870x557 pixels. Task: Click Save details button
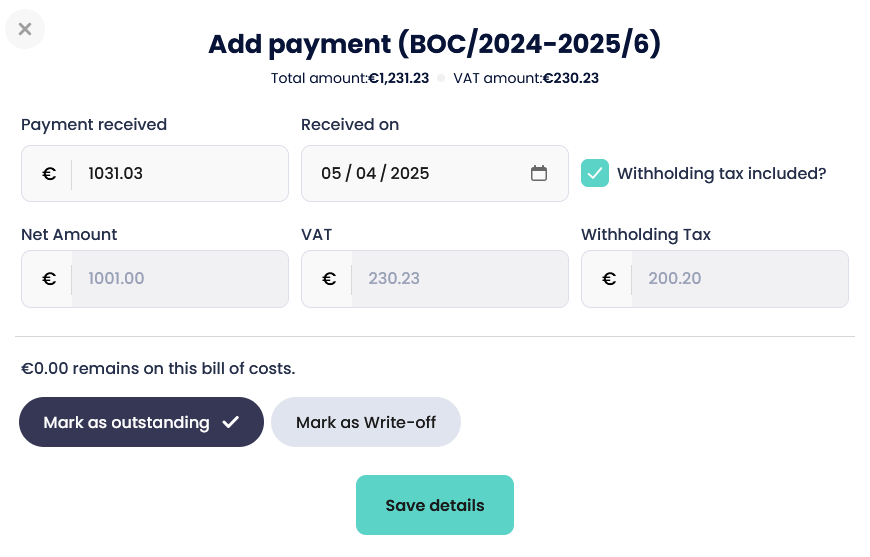pos(435,505)
